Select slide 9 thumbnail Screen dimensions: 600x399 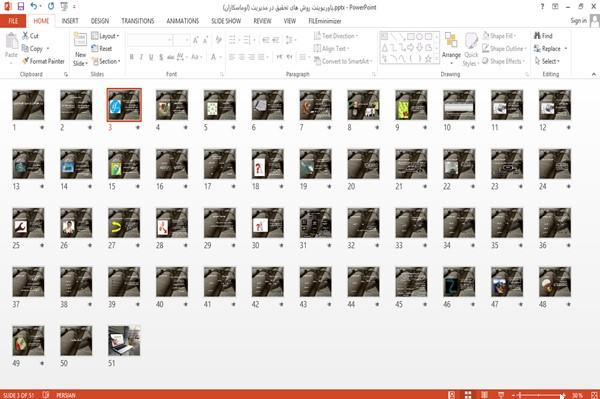click(x=411, y=105)
